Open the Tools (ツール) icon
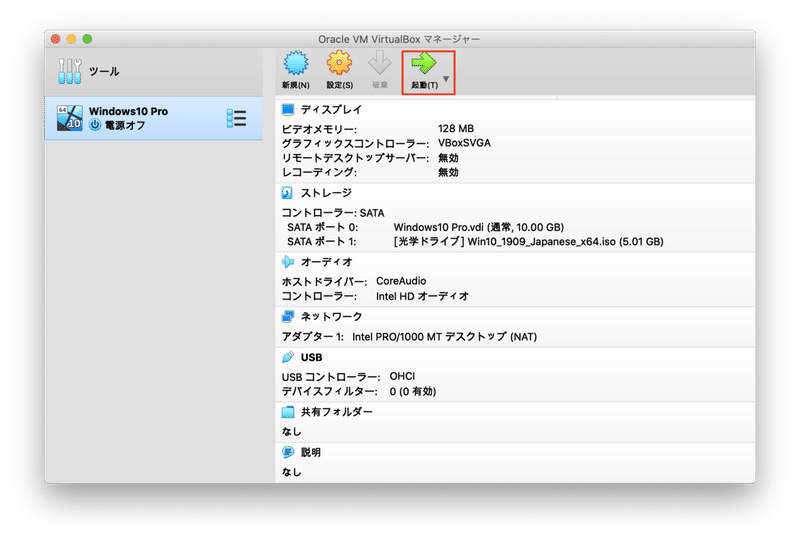The image size is (800, 542). (x=70, y=71)
